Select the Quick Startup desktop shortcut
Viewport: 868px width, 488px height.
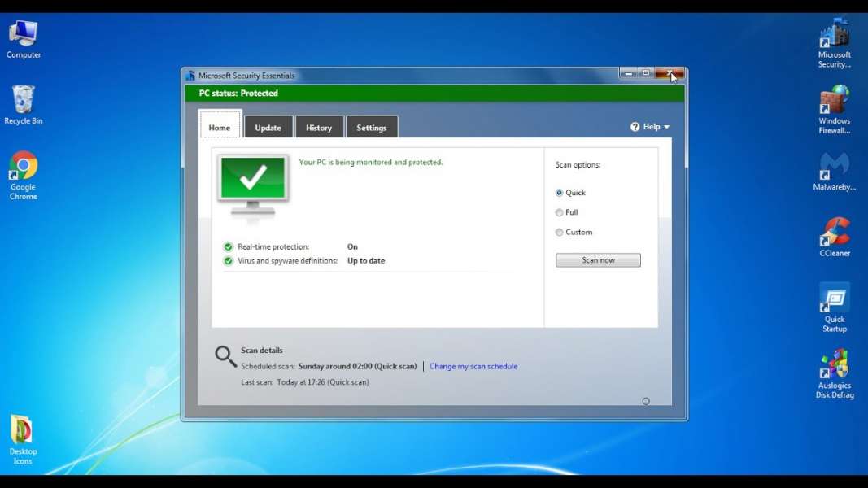coord(834,307)
